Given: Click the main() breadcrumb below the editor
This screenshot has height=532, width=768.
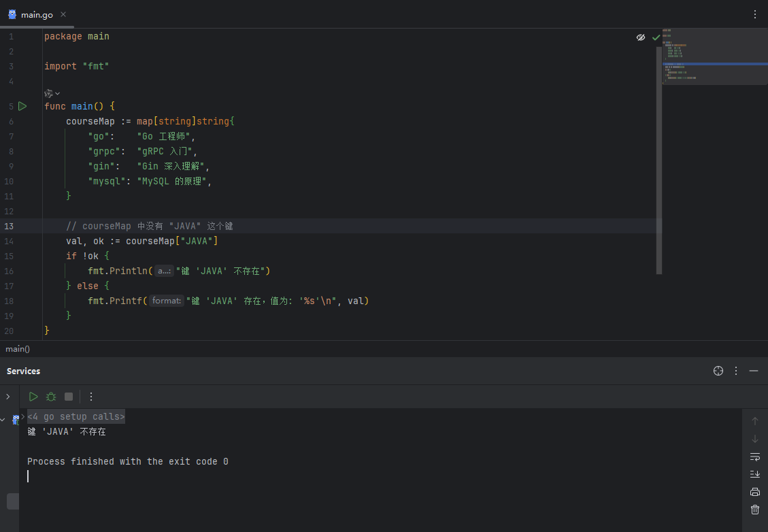Looking at the screenshot, I should pos(18,349).
